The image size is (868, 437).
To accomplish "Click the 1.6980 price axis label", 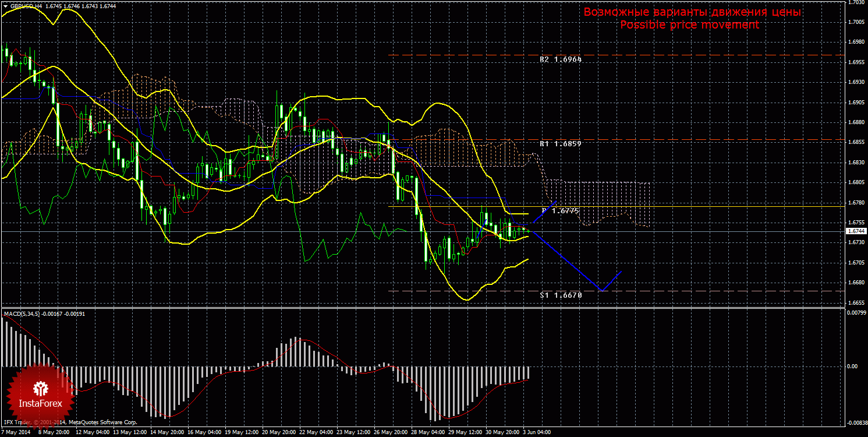I will click(856, 43).
